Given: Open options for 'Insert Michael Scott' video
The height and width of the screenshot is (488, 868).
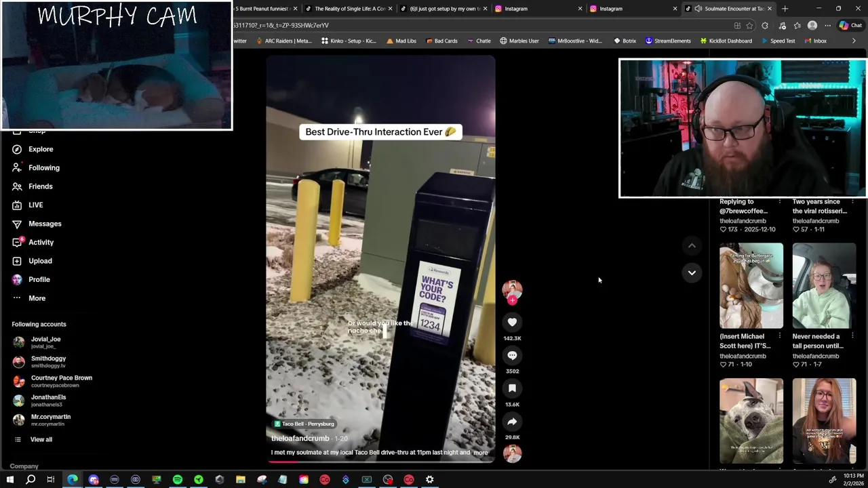Looking at the screenshot, I should 779,336.
